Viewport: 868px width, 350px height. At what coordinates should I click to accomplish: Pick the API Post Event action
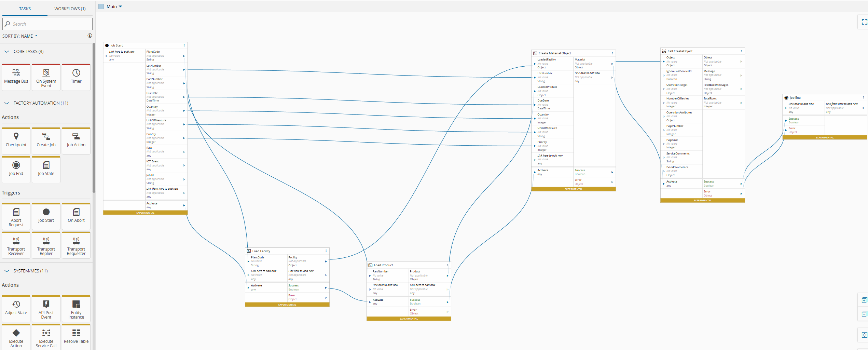click(x=46, y=309)
